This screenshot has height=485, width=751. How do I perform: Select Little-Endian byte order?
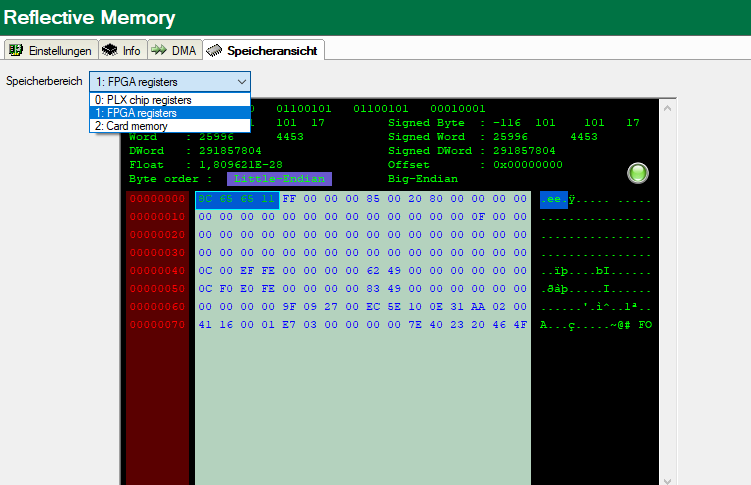pyautogui.click(x=279, y=179)
